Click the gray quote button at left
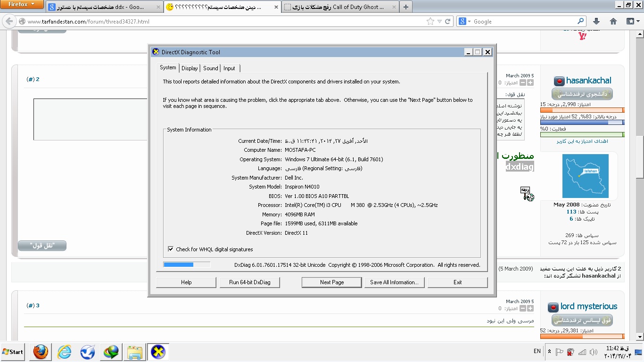Screen dimensions: 644x362 [42, 246]
